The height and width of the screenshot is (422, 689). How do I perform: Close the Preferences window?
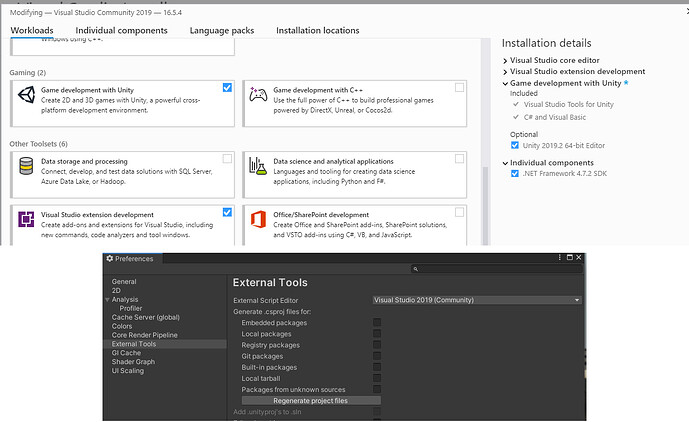(579, 258)
